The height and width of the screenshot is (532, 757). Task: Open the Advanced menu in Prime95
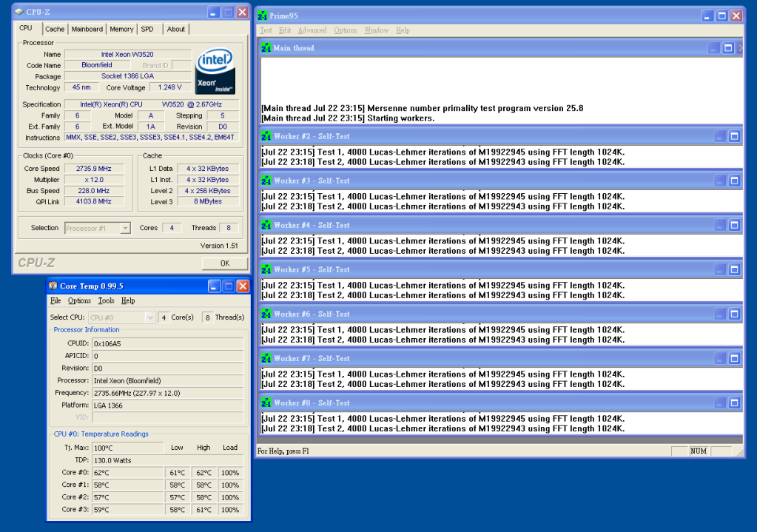tap(312, 30)
